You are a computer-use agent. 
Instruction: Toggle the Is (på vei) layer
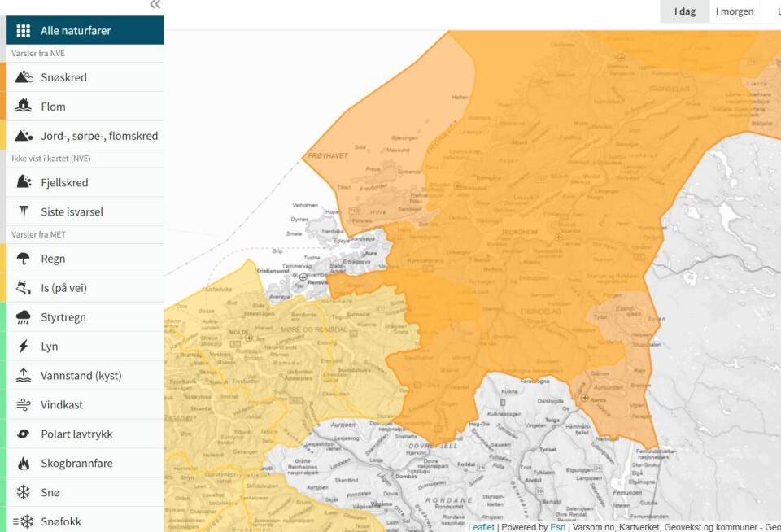point(63,288)
